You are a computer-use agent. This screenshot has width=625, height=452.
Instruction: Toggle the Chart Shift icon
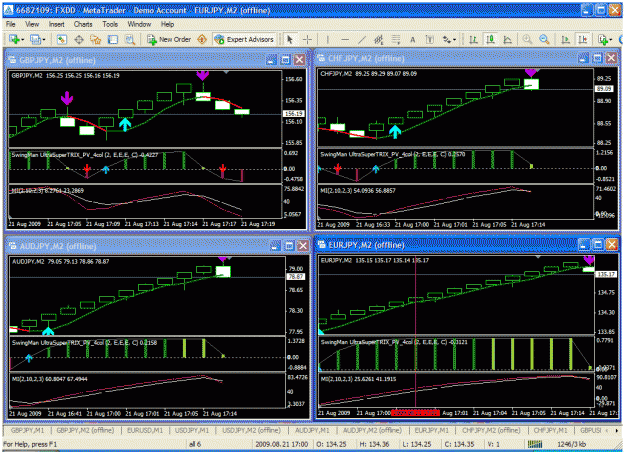[582, 39]
